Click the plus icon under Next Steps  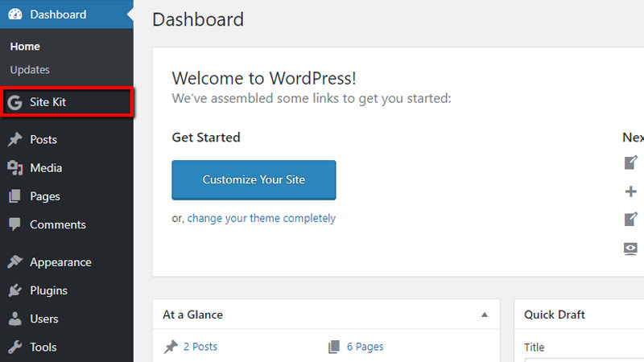[x=630, y=191]
